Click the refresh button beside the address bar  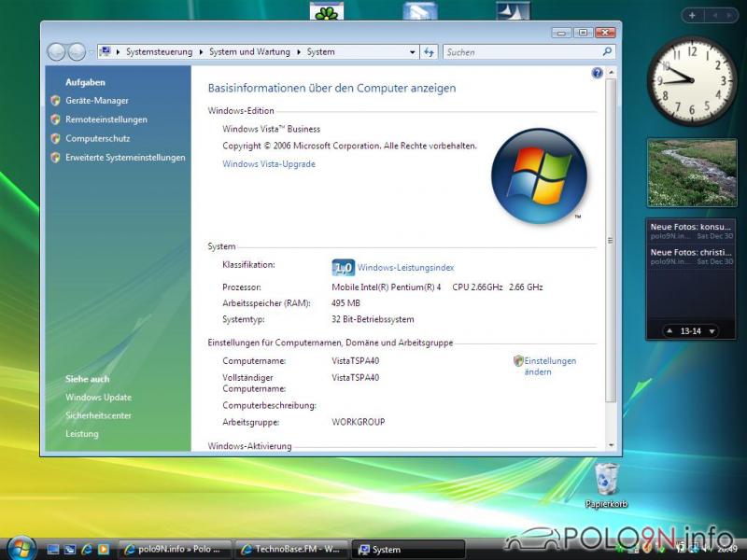click(429, 52)
